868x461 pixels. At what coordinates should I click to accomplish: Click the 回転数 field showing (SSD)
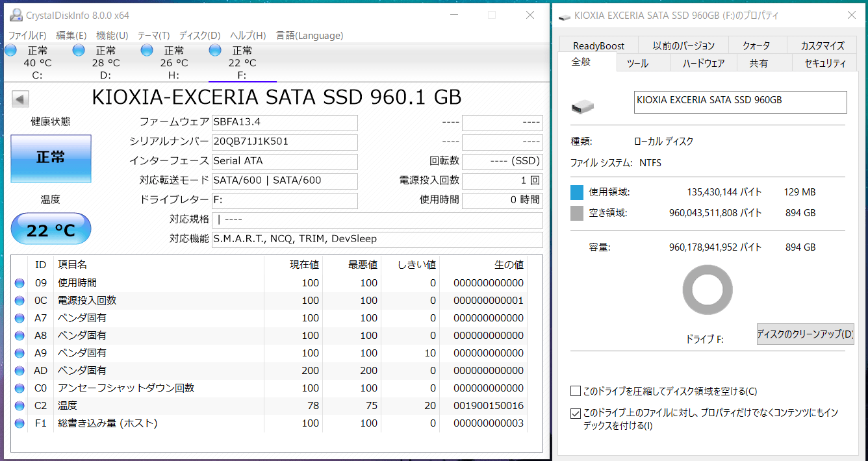[502, 162]
